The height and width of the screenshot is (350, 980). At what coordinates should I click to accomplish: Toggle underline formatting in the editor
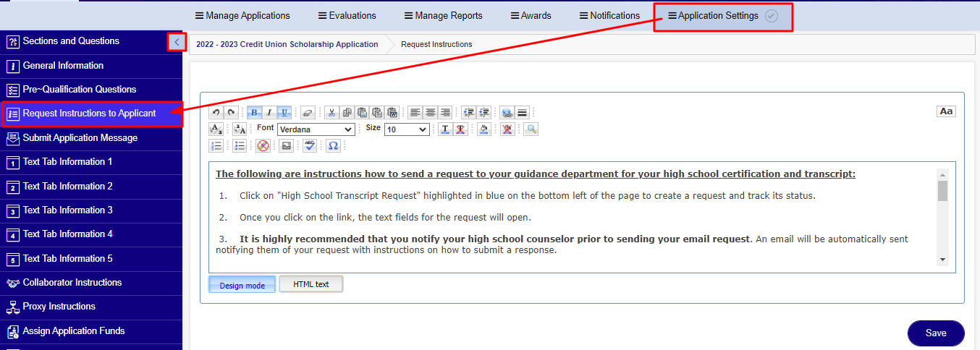tap(284, 113)
